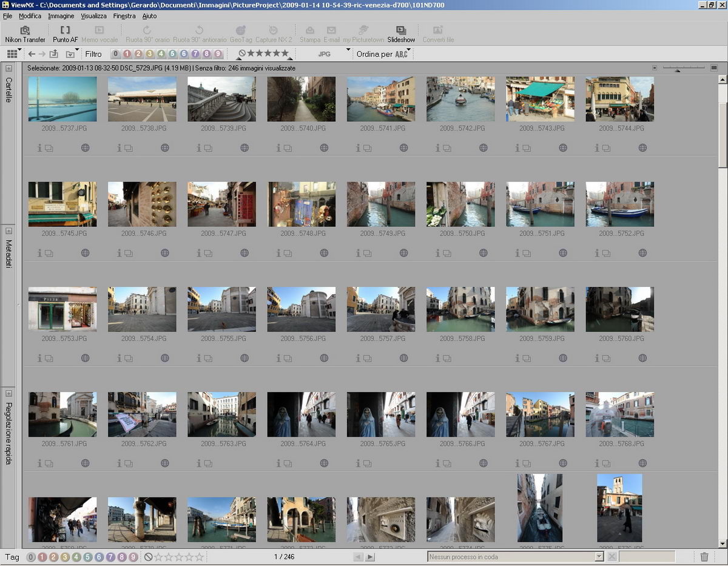Open the view mode dropdown arrow
This screenshot has height=566, width=728.
tap(20, 50)
